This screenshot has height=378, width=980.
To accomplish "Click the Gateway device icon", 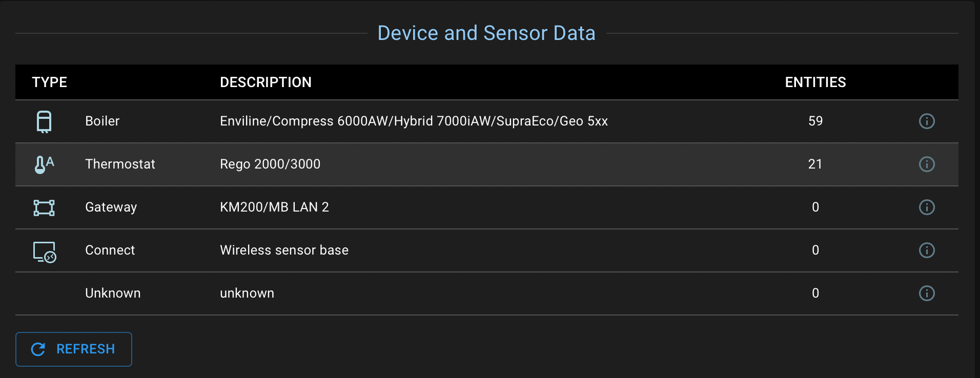I will 44,207.
